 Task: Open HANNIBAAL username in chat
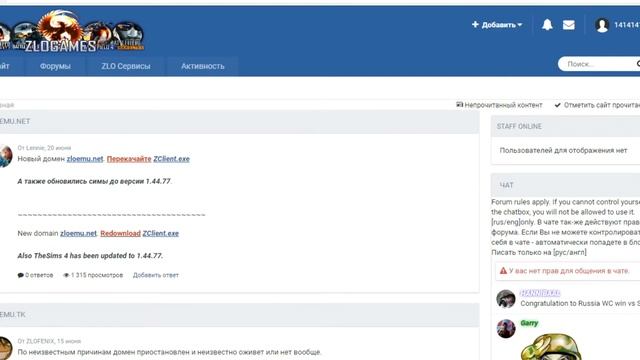pyautogui.click(x=540, y=293)
